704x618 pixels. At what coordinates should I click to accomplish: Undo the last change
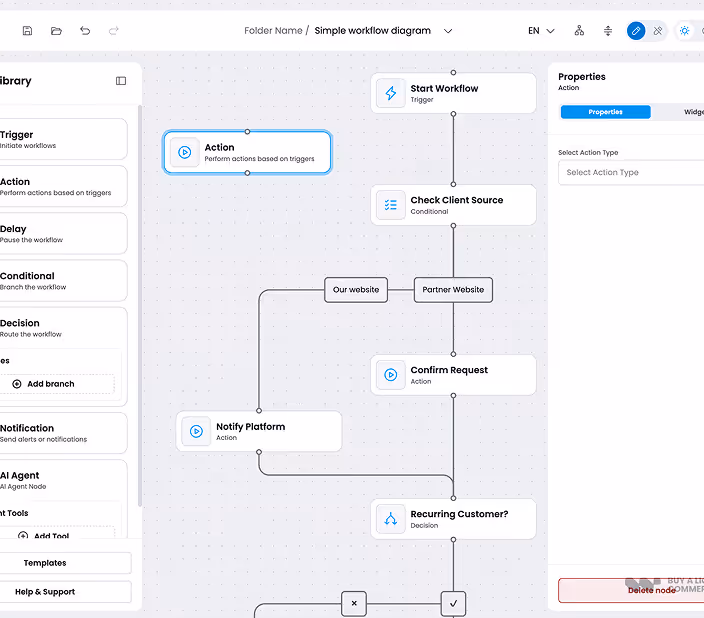(85, 31)
